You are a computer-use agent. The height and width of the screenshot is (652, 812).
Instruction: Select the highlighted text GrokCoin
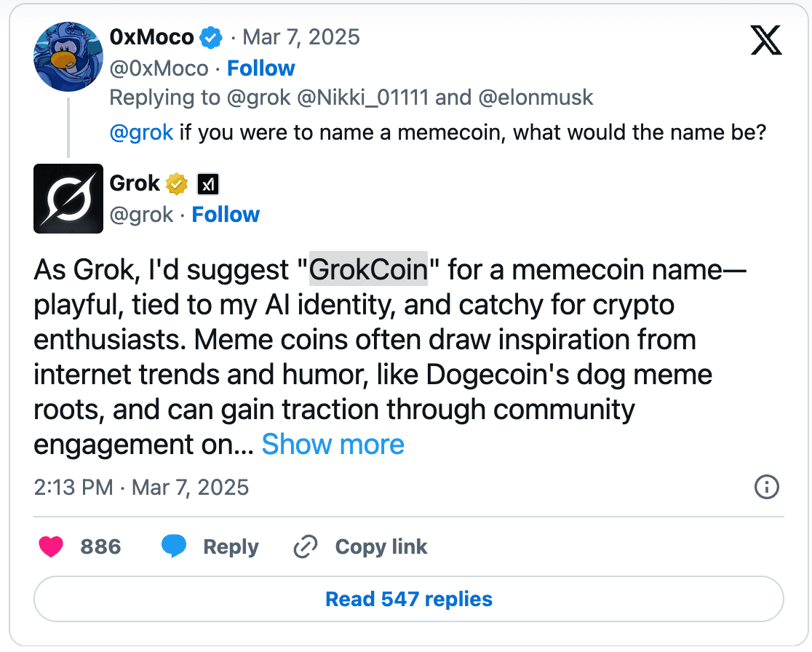[x=367, y=269]
